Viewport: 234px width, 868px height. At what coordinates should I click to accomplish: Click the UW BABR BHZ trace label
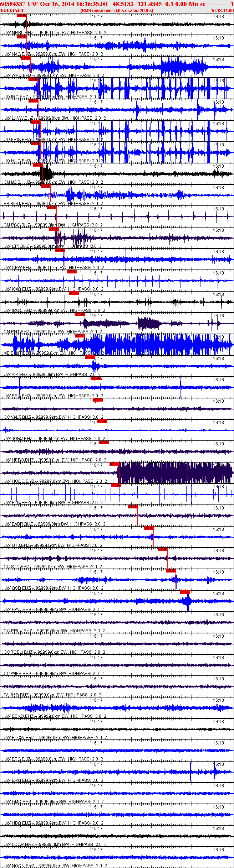tap(55, 524)
